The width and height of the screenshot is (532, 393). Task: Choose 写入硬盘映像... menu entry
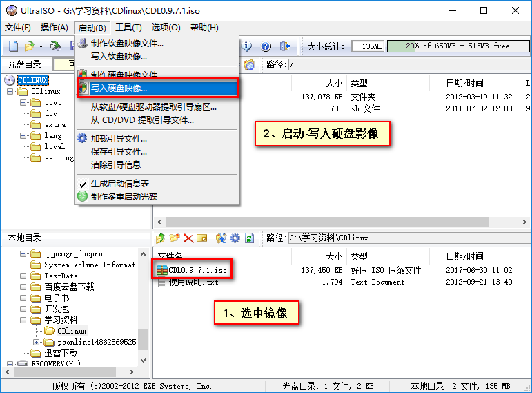coord(157,88)
